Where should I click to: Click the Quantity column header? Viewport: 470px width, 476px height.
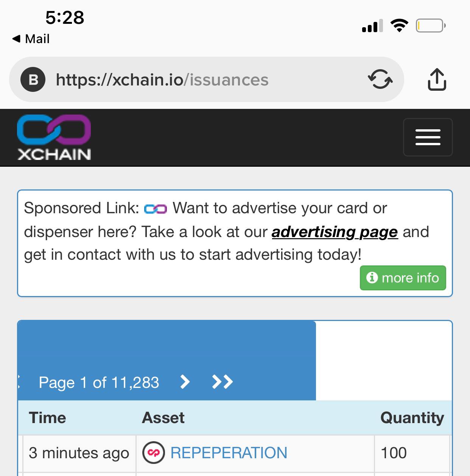412,418
